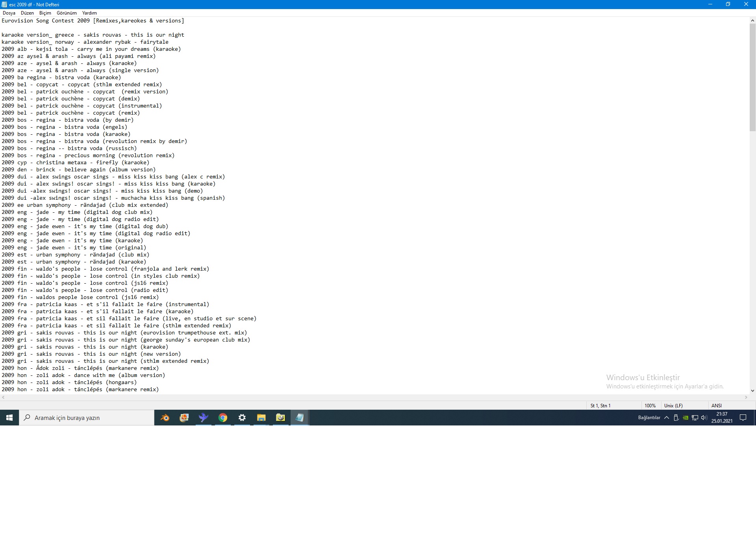Viewport: 756px width, 533px height.
Task: Click the taskbar search input box
Action: click(87, 418)
